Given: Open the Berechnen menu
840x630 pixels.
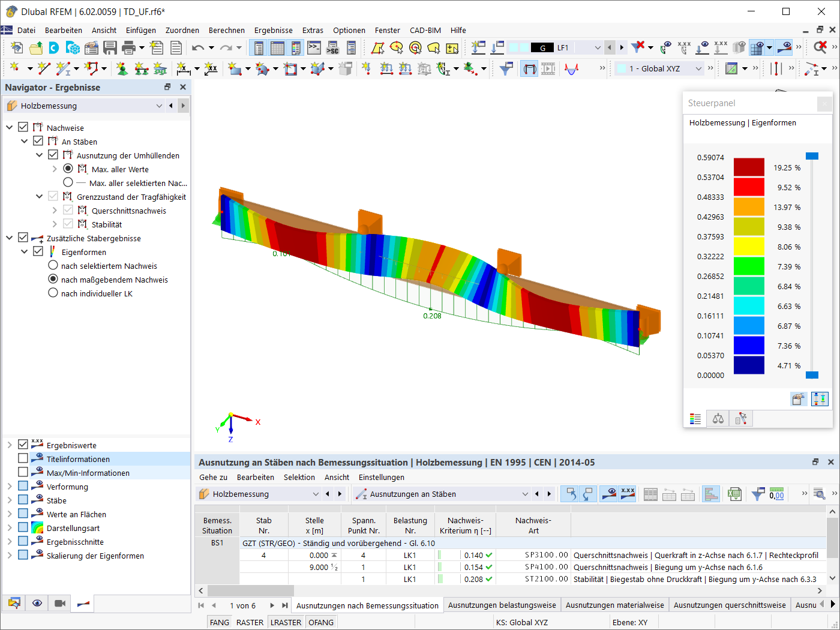Looking at the screenshot, I should 227,30.
